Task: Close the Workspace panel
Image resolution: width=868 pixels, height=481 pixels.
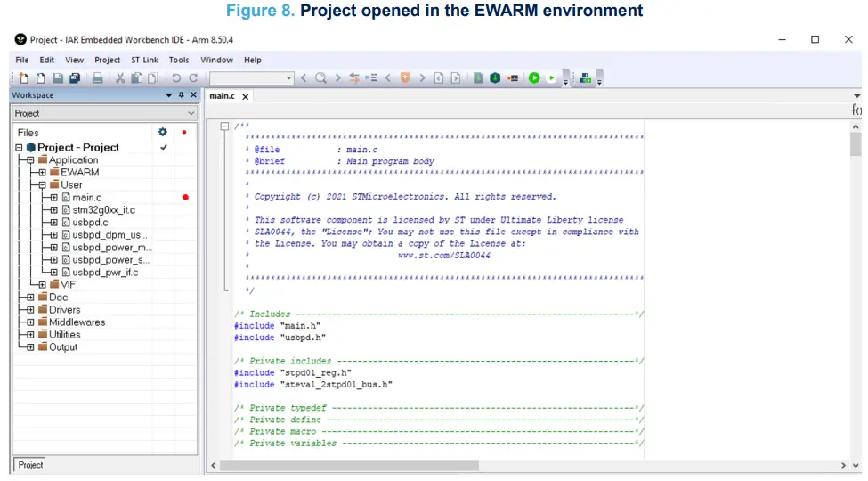Action: click(193, 94)
